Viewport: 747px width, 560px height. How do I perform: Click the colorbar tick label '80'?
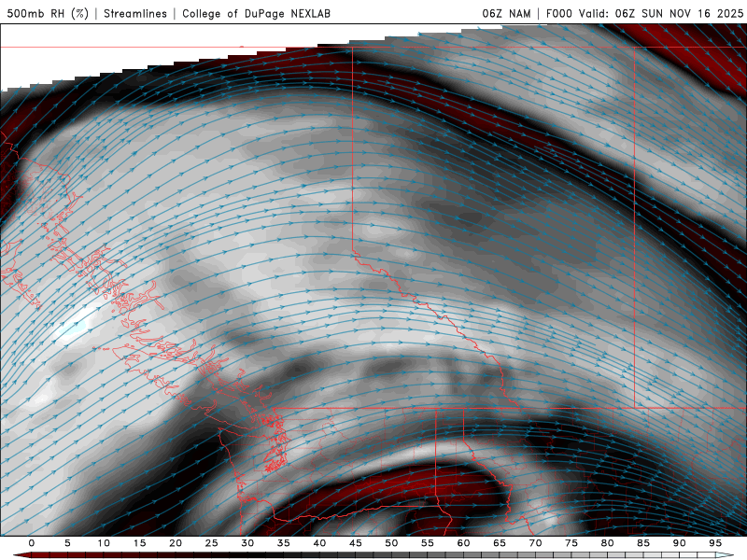[607, 543]
